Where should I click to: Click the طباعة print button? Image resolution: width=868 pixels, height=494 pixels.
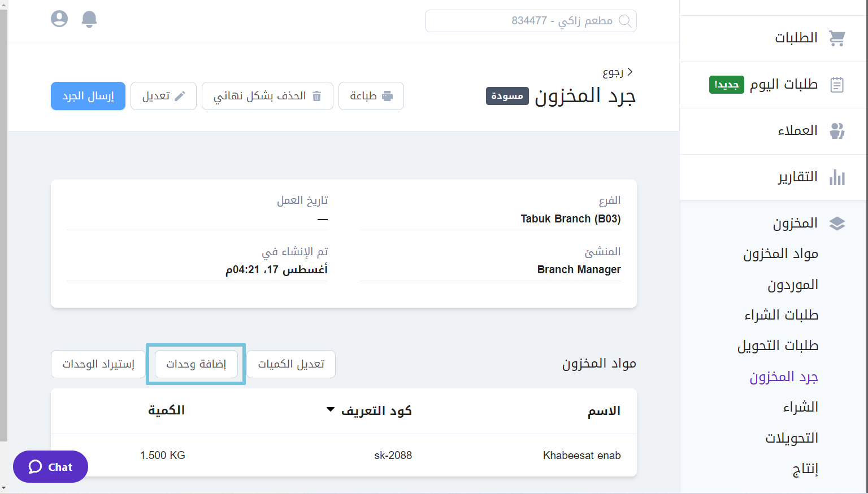(371, 96)
